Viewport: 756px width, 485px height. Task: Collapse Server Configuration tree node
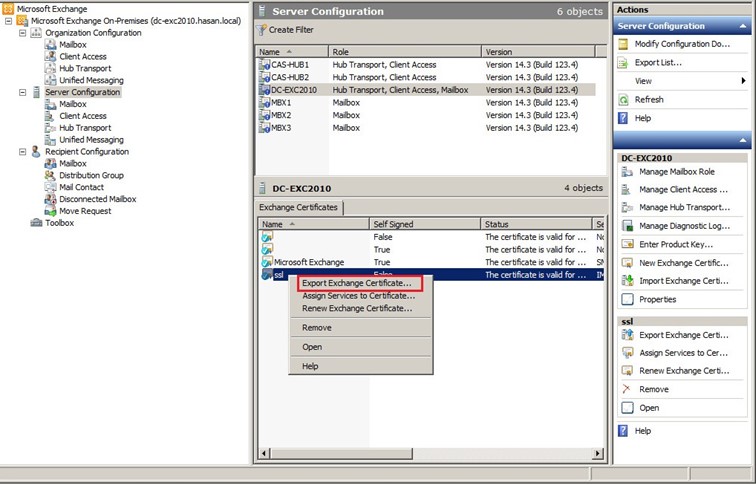[x=22, y=92]
